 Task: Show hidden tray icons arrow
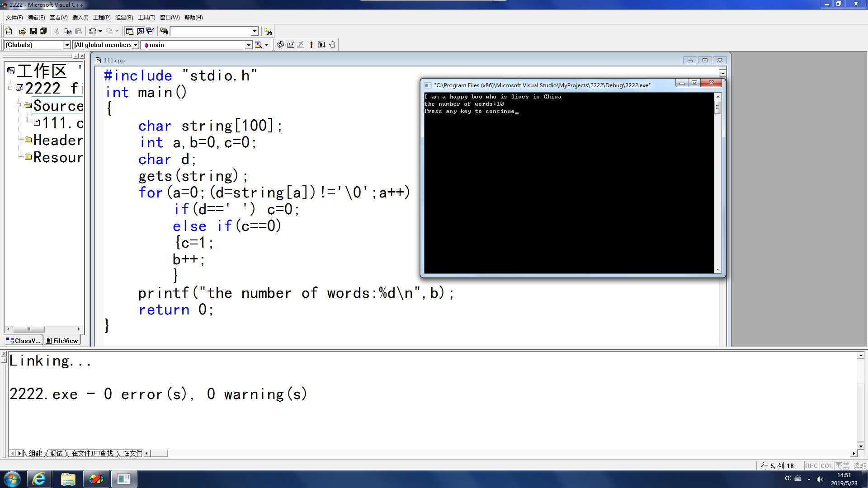click(809, 479)
